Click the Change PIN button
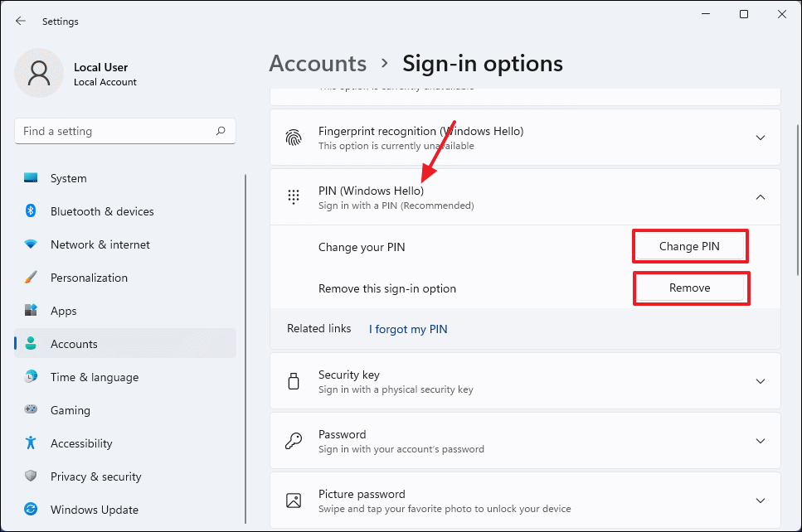 pyautogui.click(x=690, y=246)
